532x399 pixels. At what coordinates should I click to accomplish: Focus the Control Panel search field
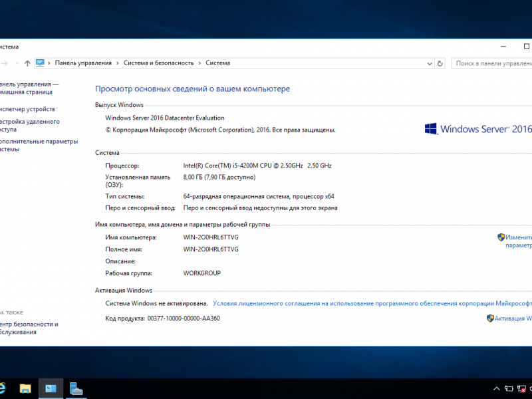[491, 63]
